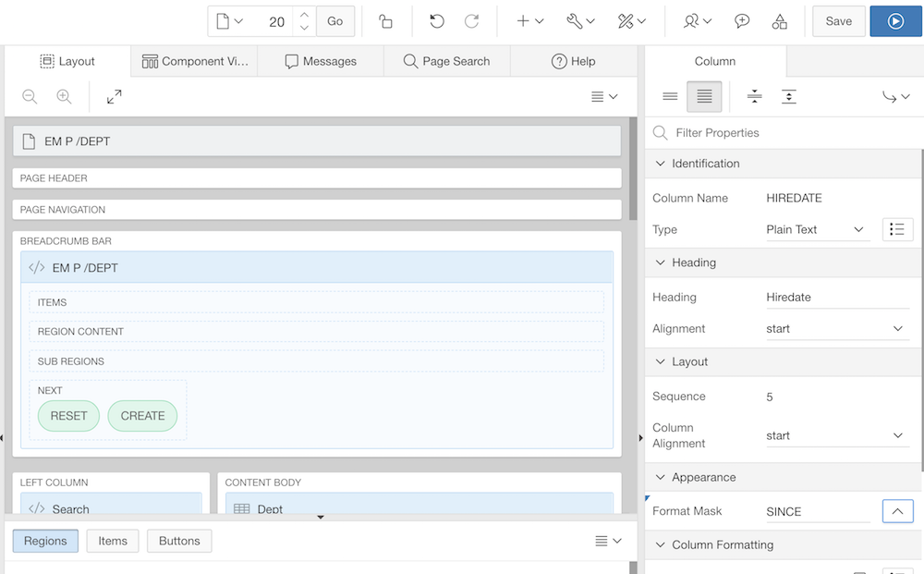
Task: Open the heading Alignment dropdown
Action: (837, 329)
